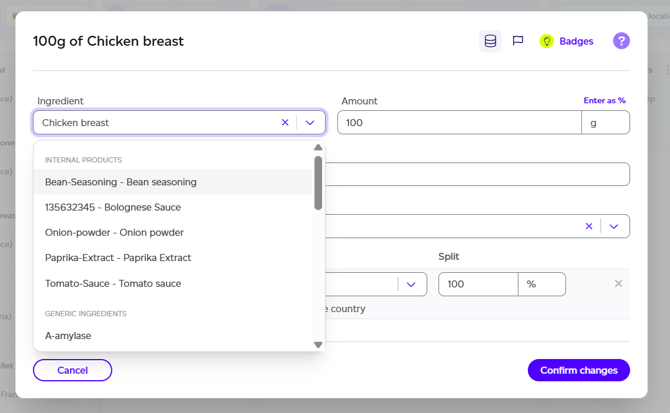Select Paprika-Extract - Paprika Extract
Image resolution: width=670 pixels, height=413 pixels.
click(173, 258)
